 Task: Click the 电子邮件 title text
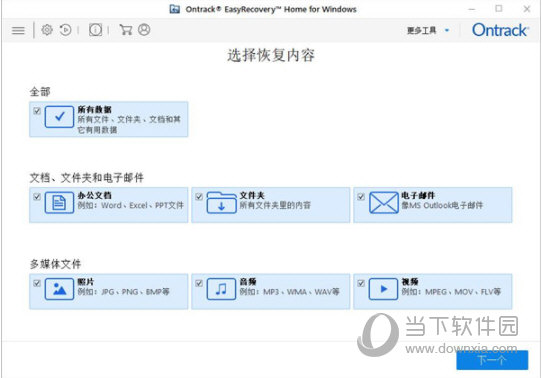(418, 195)
